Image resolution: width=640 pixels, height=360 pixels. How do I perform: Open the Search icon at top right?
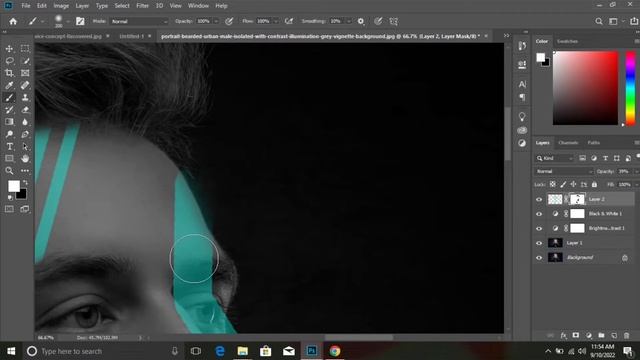tap(599, 21)
